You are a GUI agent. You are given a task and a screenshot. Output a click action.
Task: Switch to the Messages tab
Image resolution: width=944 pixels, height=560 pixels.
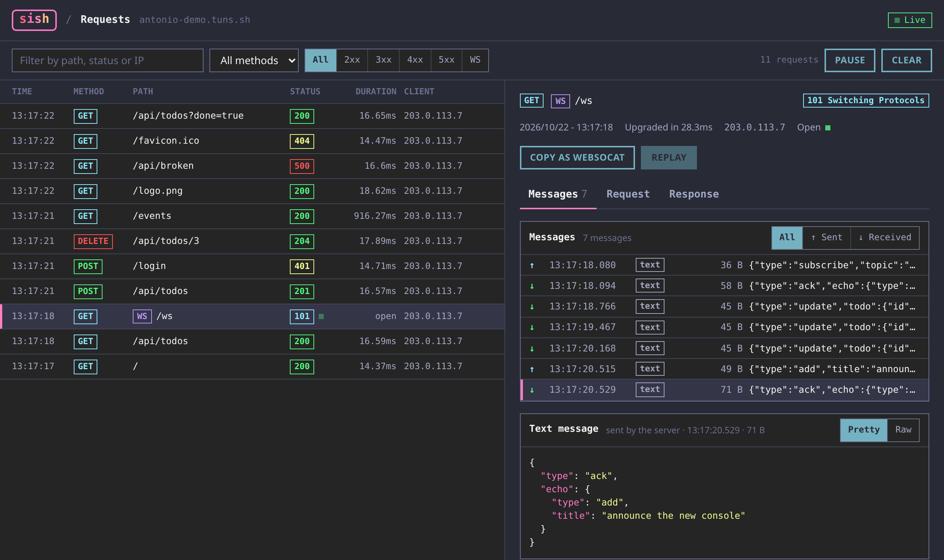coord(558,194)
